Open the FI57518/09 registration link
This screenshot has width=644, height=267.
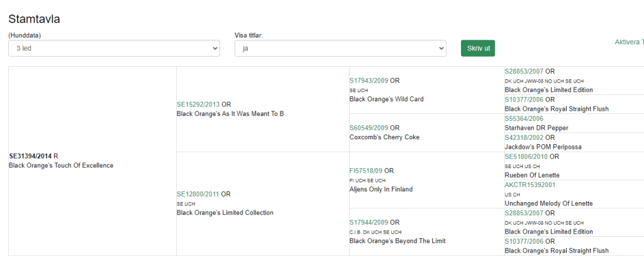point(366,171)
